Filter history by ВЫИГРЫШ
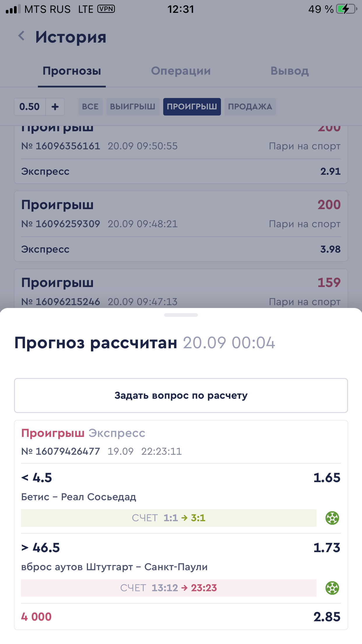362x644 pixels. tap(133, 107)
